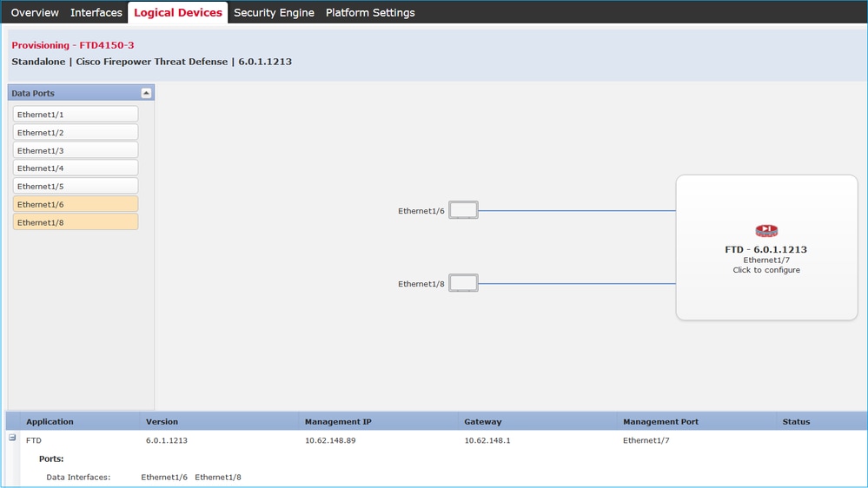Click 'Standalone | Cisco Firepower Threat Defense' text

(x=120, y=62)
